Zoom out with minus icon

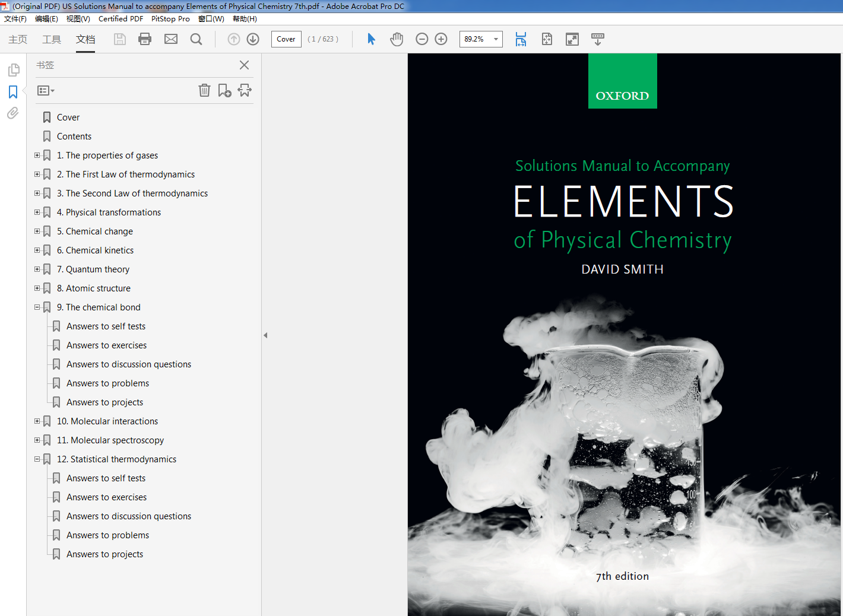[x=422, y=39]
